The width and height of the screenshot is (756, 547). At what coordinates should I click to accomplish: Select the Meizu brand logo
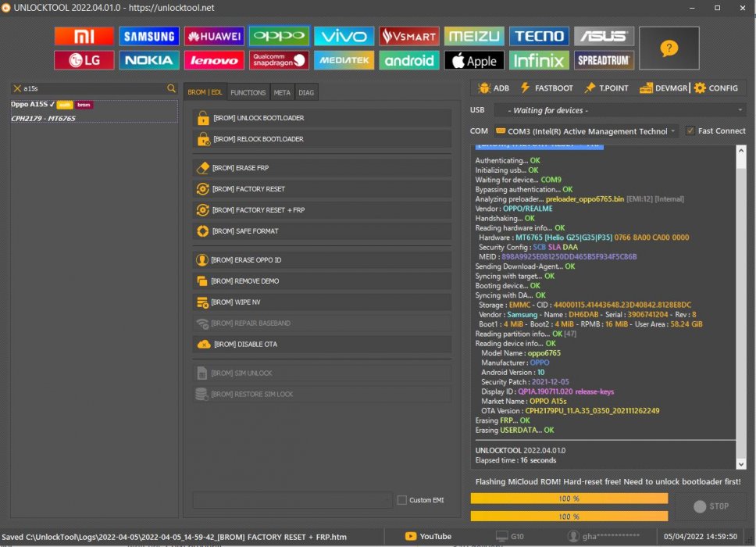pos(474,36)
